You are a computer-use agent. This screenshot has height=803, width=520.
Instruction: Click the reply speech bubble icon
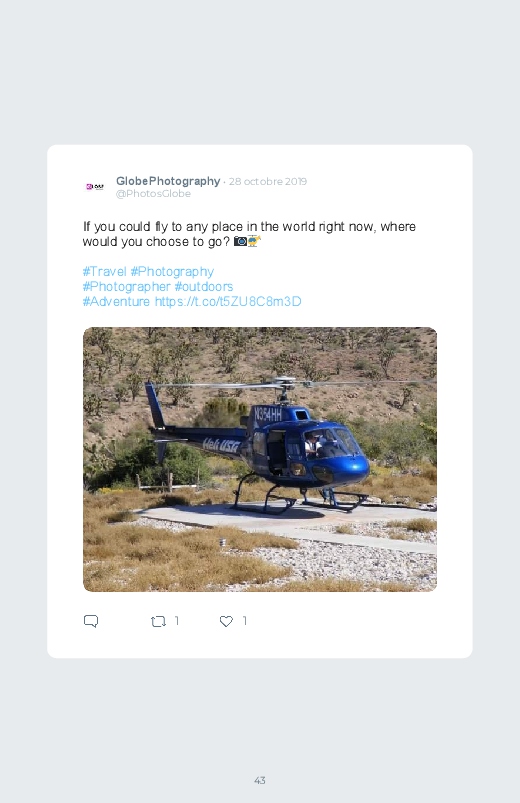(91, 621)
